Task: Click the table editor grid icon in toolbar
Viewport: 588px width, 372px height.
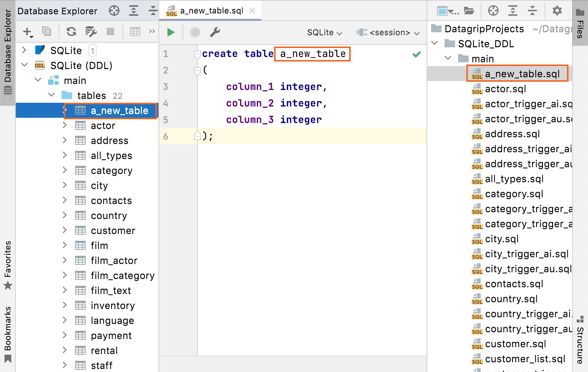Action: pyautogui.click(x=135, y=31)
